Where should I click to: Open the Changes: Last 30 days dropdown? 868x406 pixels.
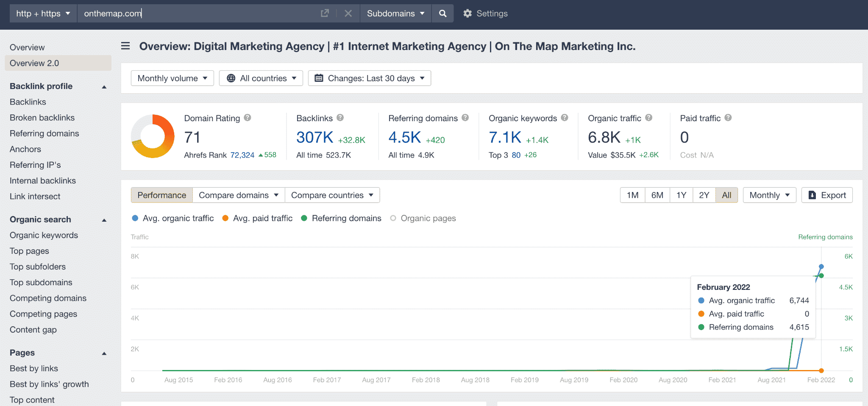pos(370,78)
